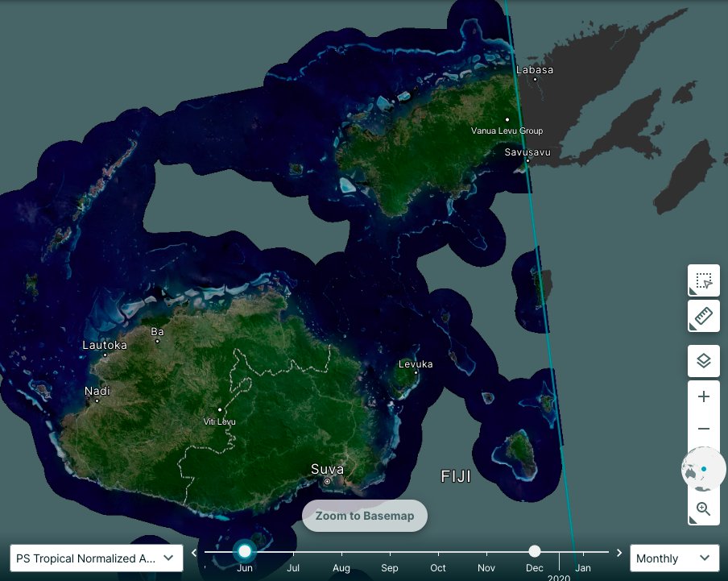Activate the ruler measure tool

pyautogui.click(x=703, y=316)
